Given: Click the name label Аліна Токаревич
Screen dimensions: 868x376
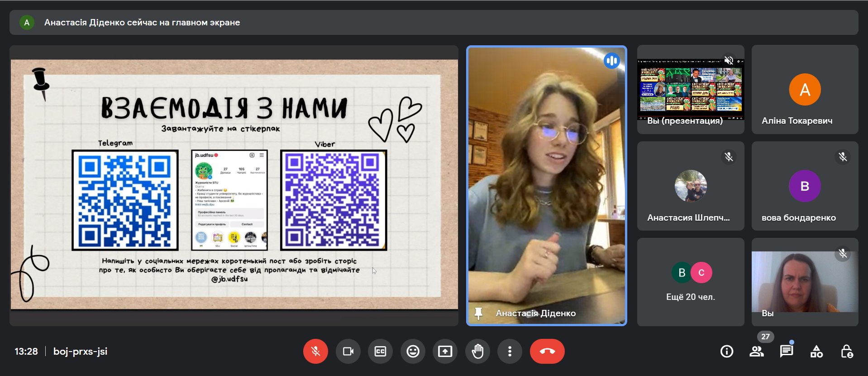Looking at the screenshot, I should [797, 121].
